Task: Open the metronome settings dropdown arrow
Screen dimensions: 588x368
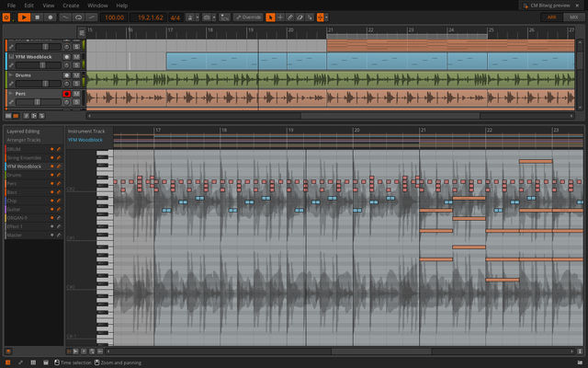Action: [198, 17]
